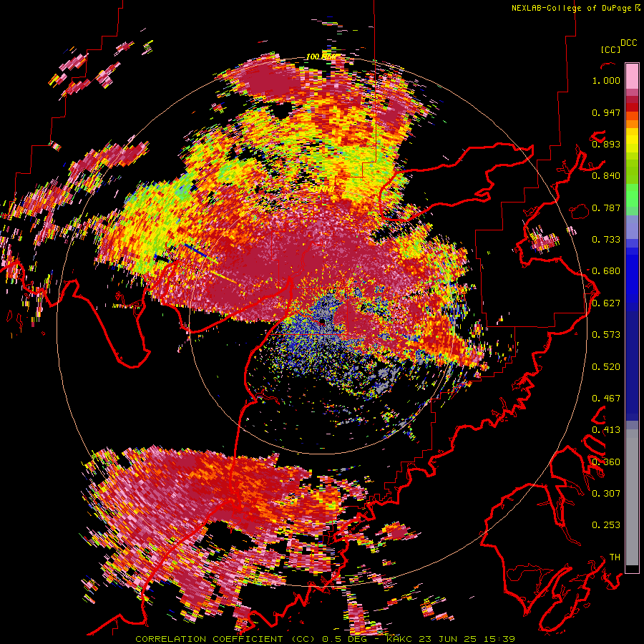Click the 15:39 timestamp

[499, 639]
